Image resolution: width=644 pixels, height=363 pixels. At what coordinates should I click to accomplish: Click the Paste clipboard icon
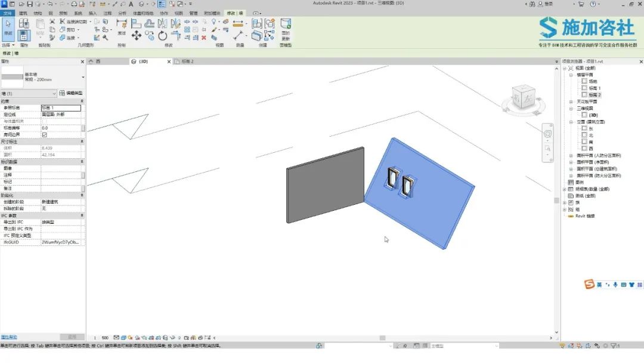(x=40, y=24)
